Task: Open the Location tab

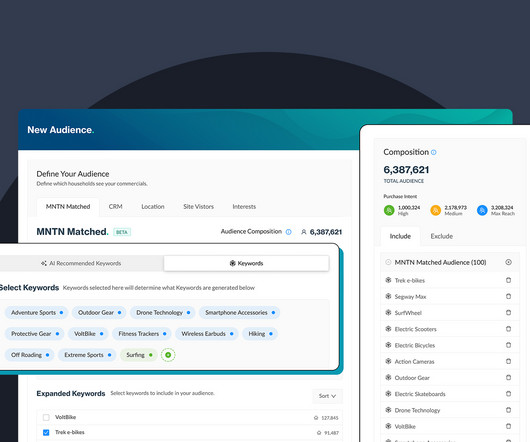Action: tap(153, 207)
